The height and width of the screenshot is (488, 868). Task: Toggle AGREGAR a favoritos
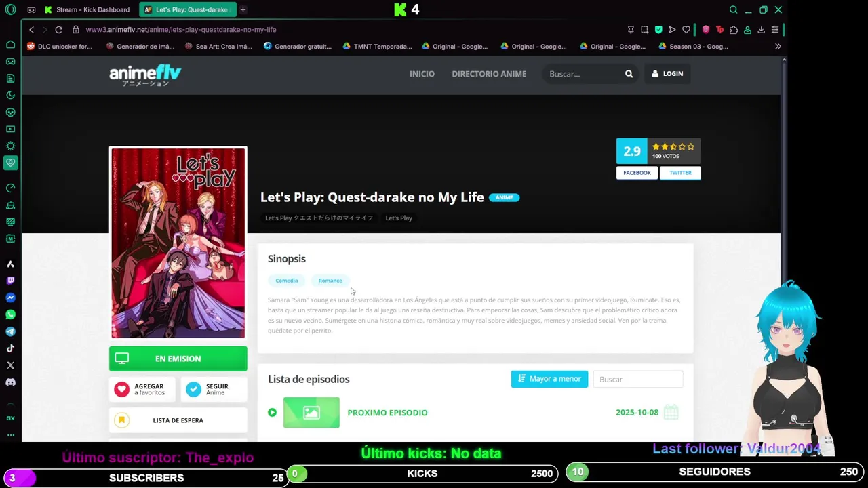pyautogui.click(x=141, y=389)
